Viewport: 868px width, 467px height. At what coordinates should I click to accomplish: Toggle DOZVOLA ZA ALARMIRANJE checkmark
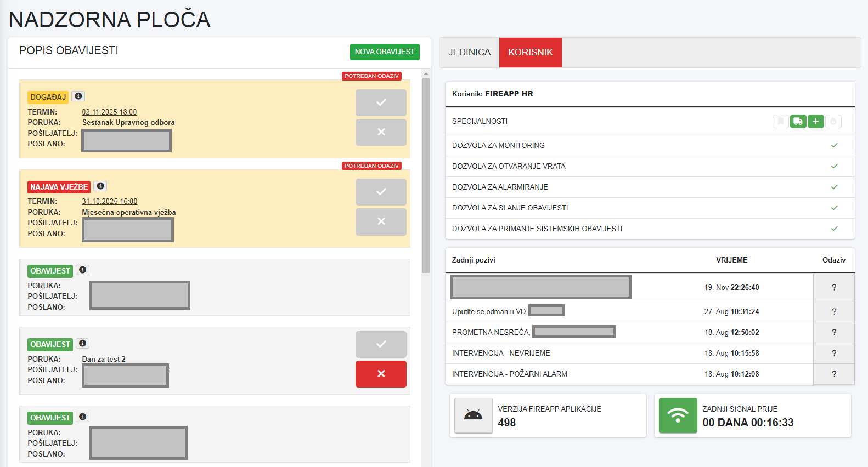click(x=834, y=187)
